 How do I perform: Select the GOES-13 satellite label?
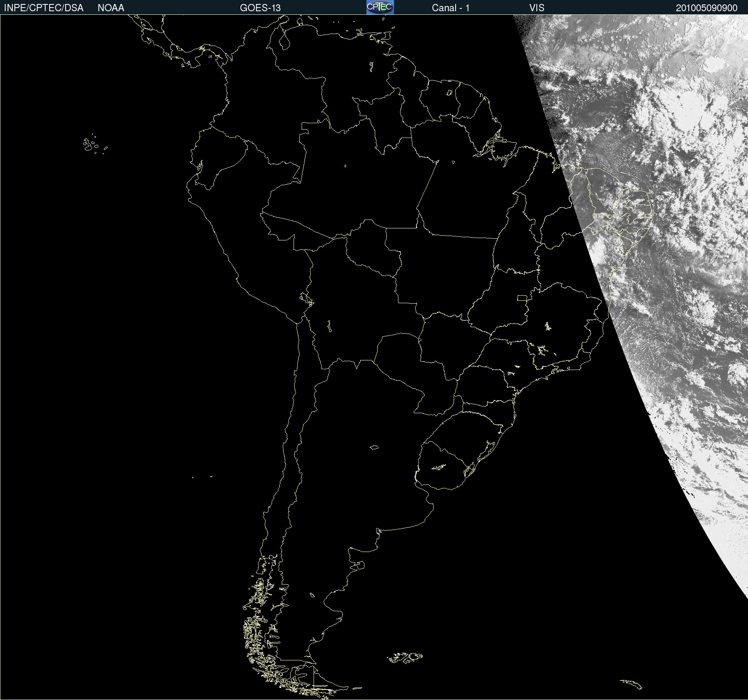(x=260, y=8)
